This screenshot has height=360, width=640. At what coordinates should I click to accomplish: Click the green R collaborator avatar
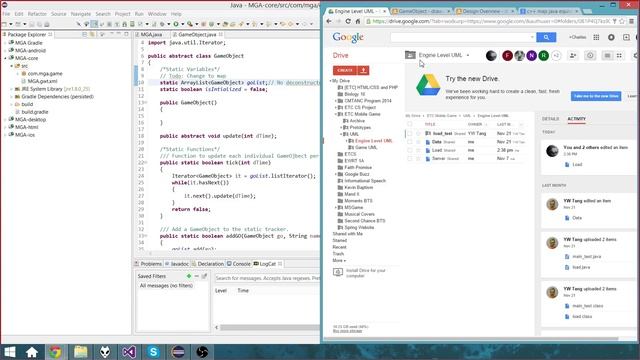pyautogui.click(x=543, y=56)
